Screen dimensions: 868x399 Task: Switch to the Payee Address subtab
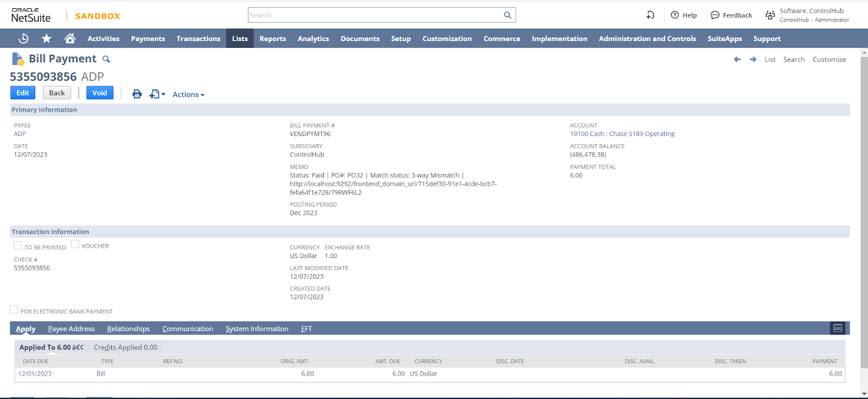click(x=71, y=329)
